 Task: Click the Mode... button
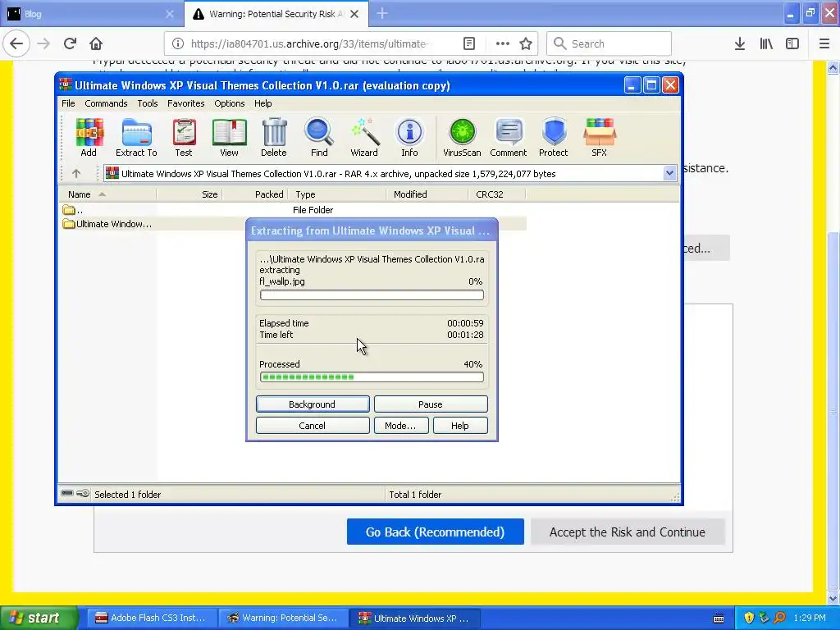click(x=400, y=426)
